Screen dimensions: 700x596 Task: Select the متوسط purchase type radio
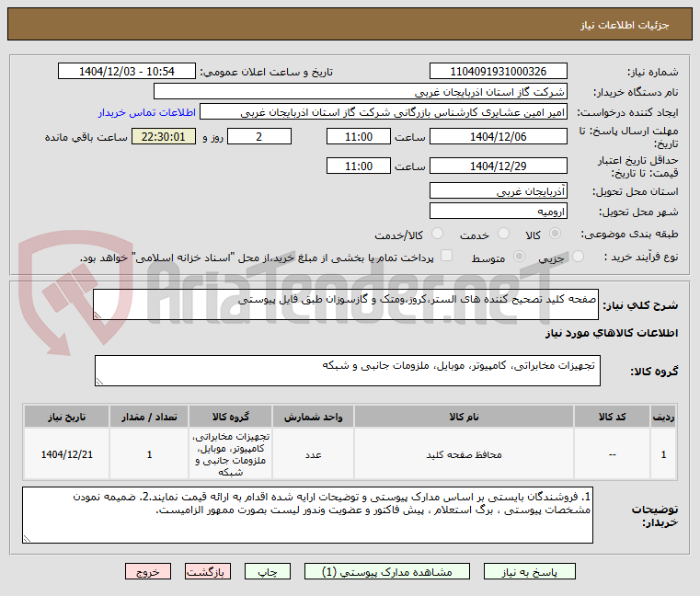pos(519,257)
